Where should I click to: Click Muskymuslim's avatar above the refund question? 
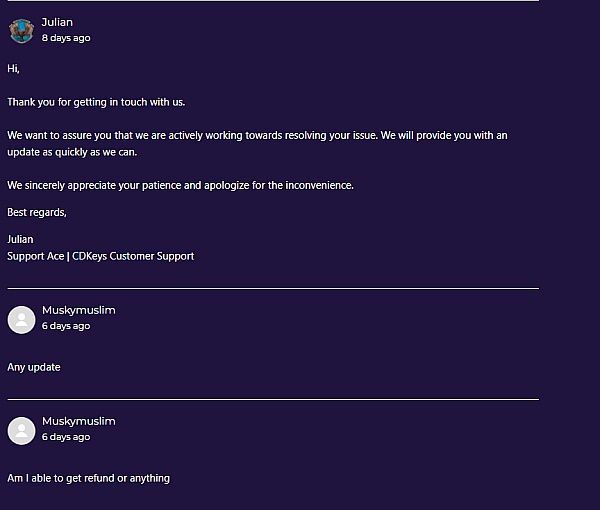(21, 430)
